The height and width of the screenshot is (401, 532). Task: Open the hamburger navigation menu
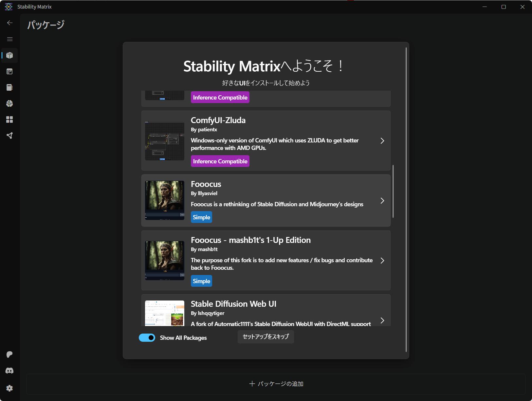coord(10,39)
